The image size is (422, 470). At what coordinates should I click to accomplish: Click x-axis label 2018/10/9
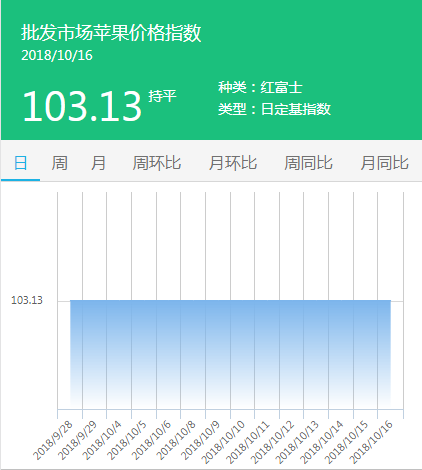tap(200, 440)
